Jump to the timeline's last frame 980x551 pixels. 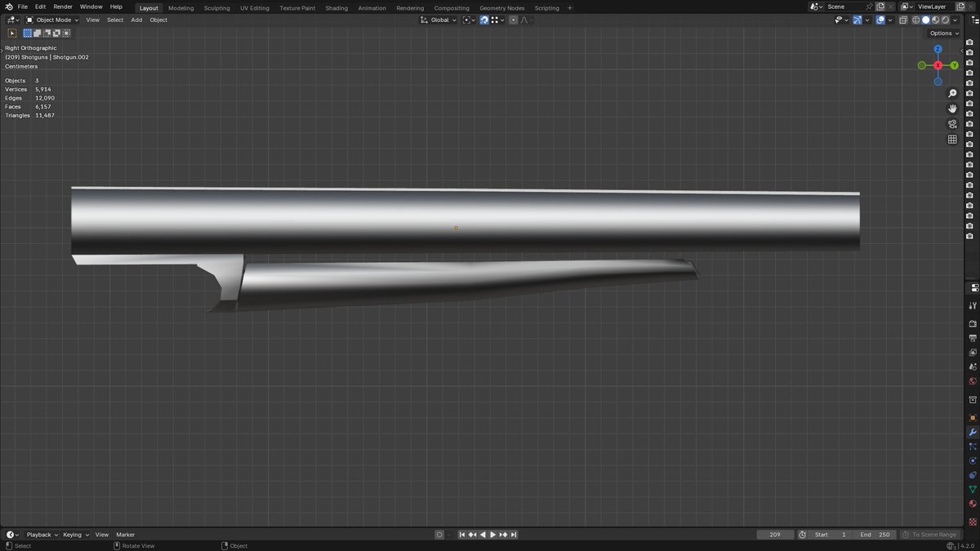pyautogui.click(x=514, y=535)
